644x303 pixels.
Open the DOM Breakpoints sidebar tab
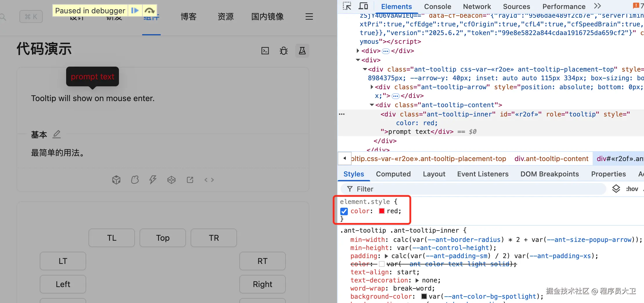pyautogui.click(x=549, y=174)
